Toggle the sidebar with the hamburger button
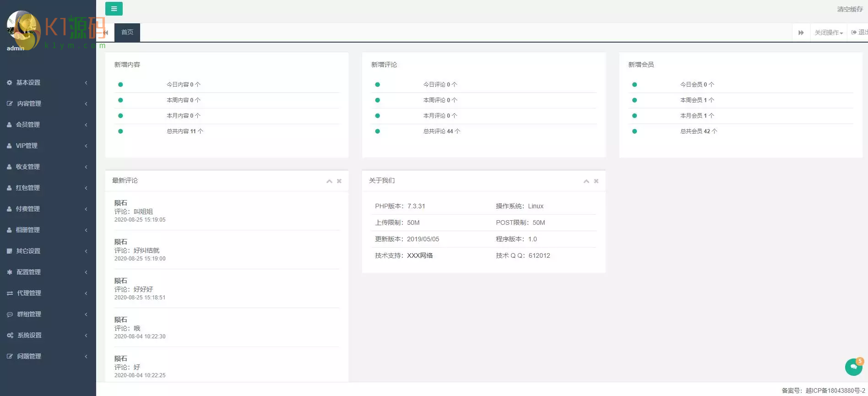 point(114,9)
